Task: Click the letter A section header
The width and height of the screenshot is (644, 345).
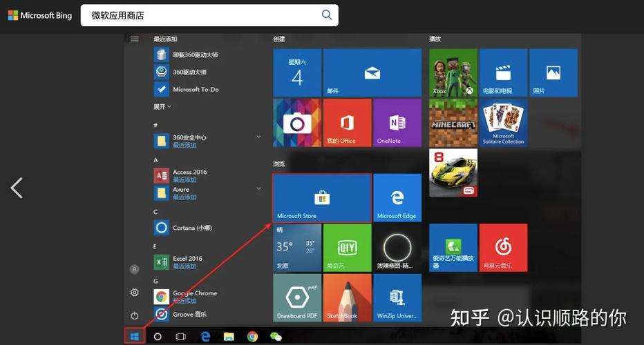Action: click(x=155, y=160)
